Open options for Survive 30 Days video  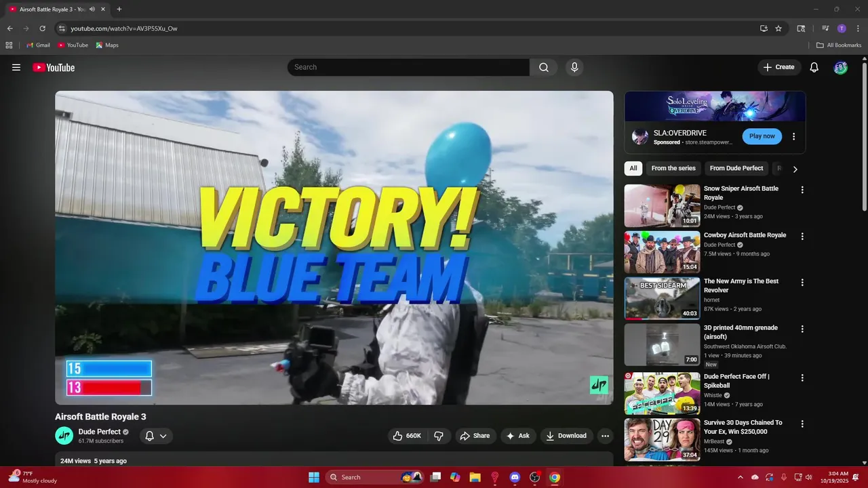(802, 424)
